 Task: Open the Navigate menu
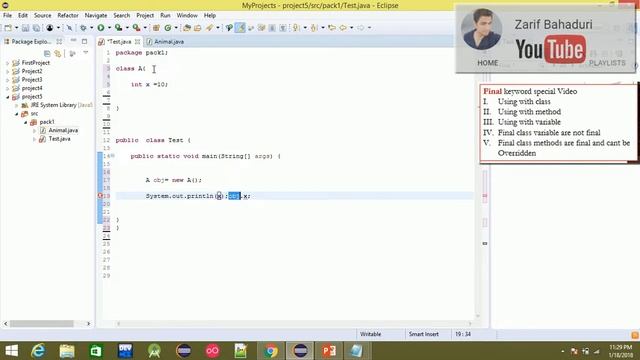pyautogui.click(x=96, y=16)
